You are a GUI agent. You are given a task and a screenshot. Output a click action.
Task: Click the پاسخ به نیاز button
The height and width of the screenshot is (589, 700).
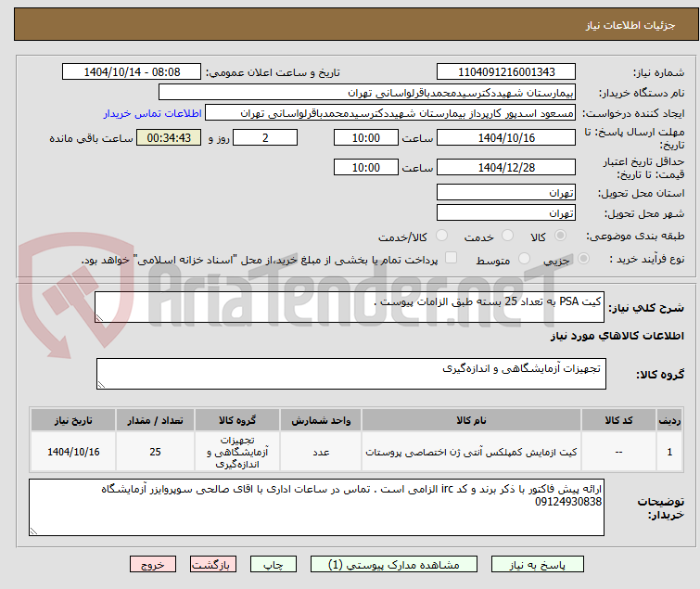click(x=538, y=565)
